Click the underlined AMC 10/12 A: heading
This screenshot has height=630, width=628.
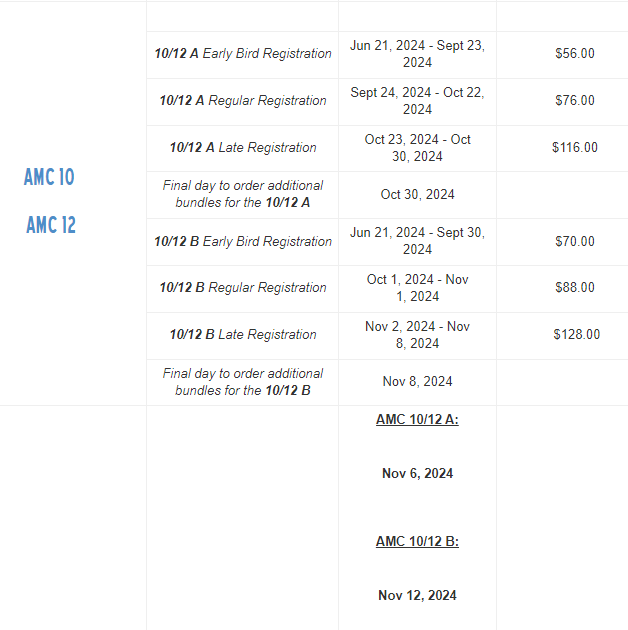tap(417, 419)
